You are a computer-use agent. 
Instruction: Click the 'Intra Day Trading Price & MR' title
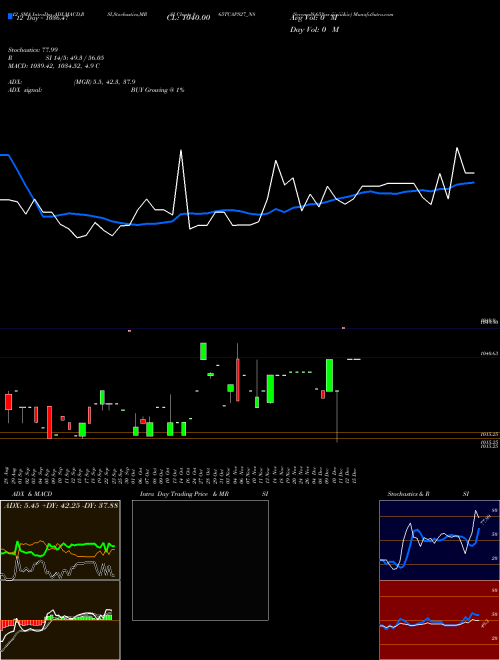[x=184, y=494]
